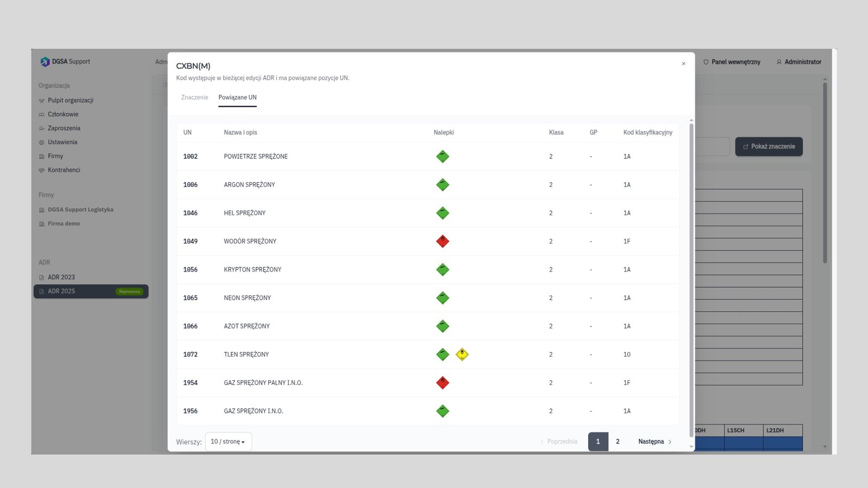Switch to the Znaczenie tab
The width and height of the screenshot is (868, 488).
[x=195, y=98]
